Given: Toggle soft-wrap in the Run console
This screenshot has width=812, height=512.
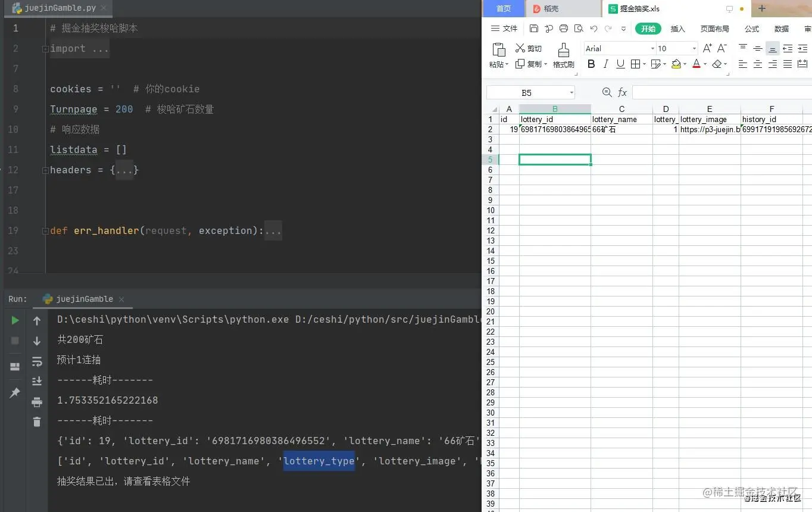Looking at the screenshot, I should (37, 361).
